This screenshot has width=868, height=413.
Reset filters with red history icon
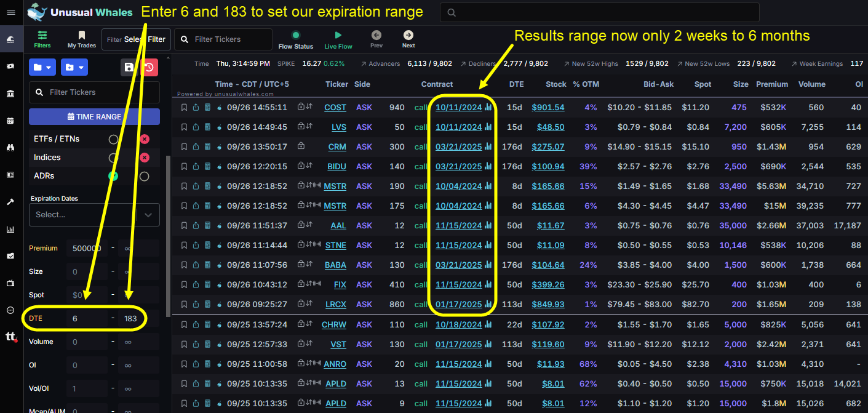149,67
